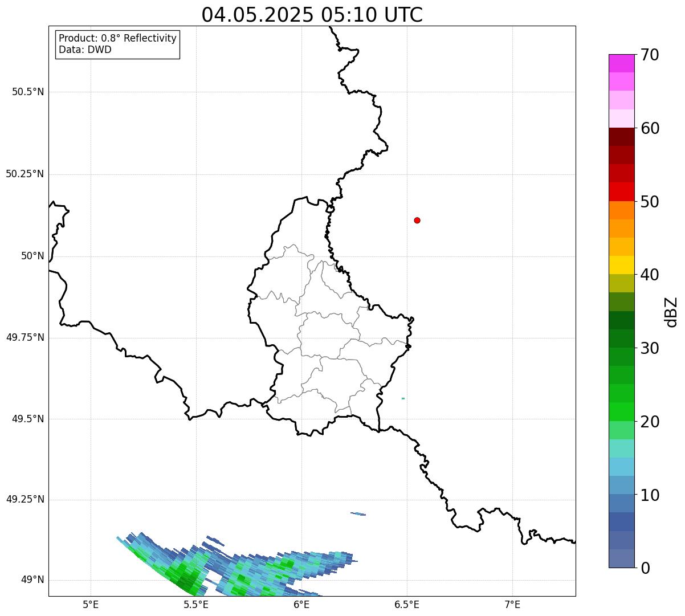Click the small radar echo near 6.3°E 49.2°N

tap(358, 514)
